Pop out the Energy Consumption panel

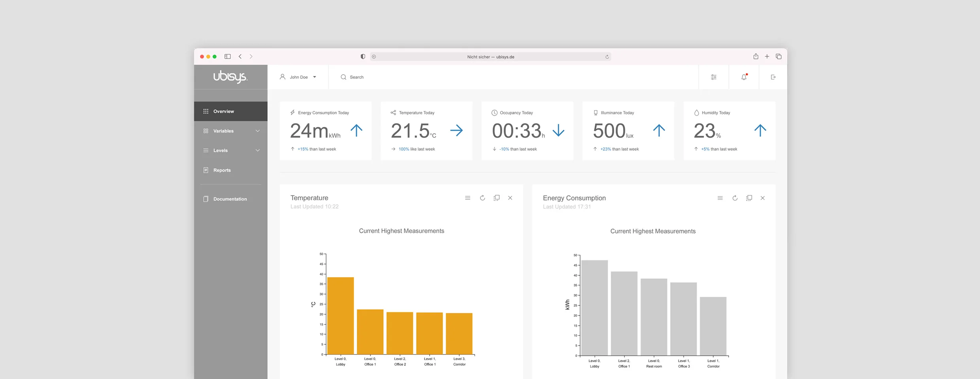pos(749,198)
